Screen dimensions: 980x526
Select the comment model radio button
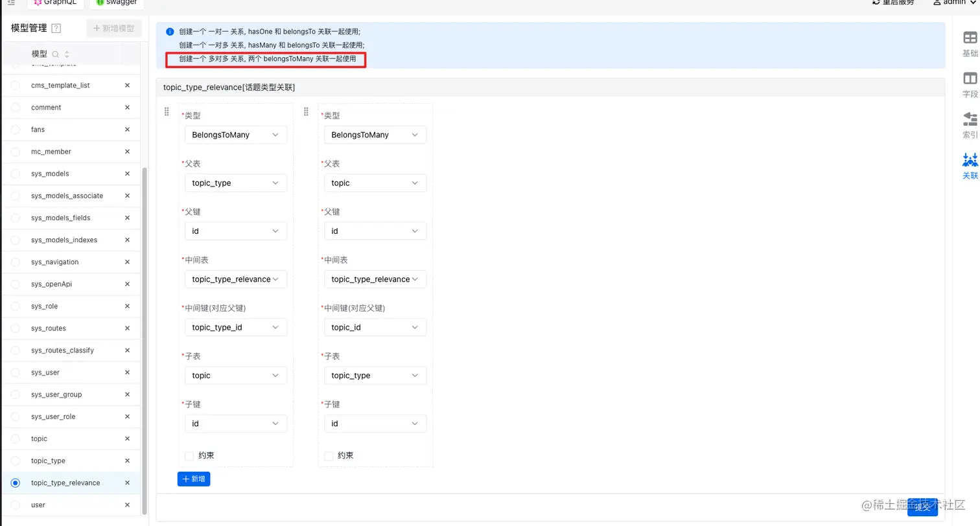point(16,108)
